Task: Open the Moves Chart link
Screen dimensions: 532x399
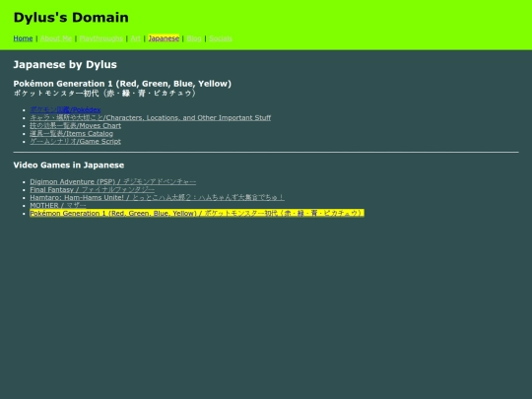Action: (x=75, y=125)
